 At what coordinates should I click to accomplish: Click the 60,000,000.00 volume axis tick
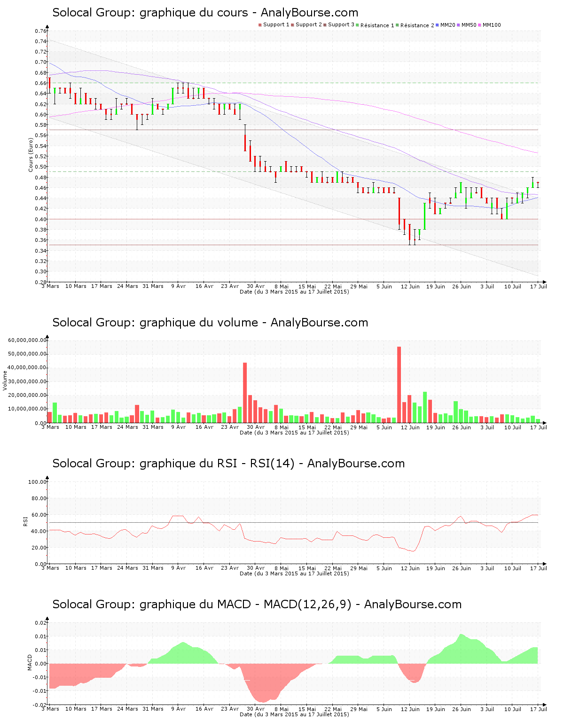(x=27, y=340)
